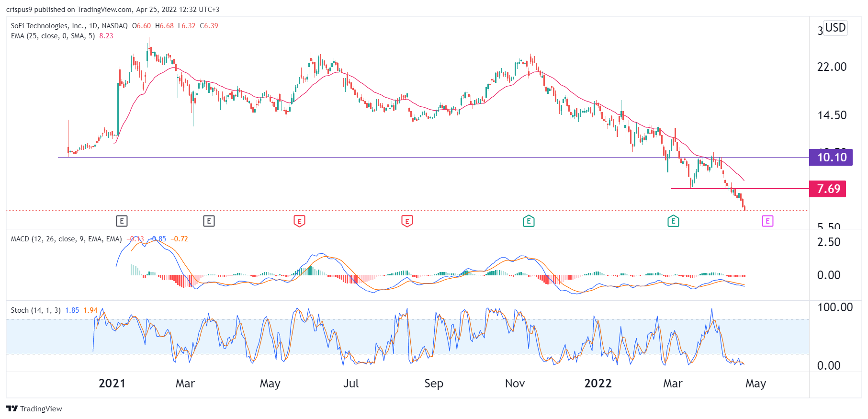Click the green earnings marker near March 2022

pos(673,221)
